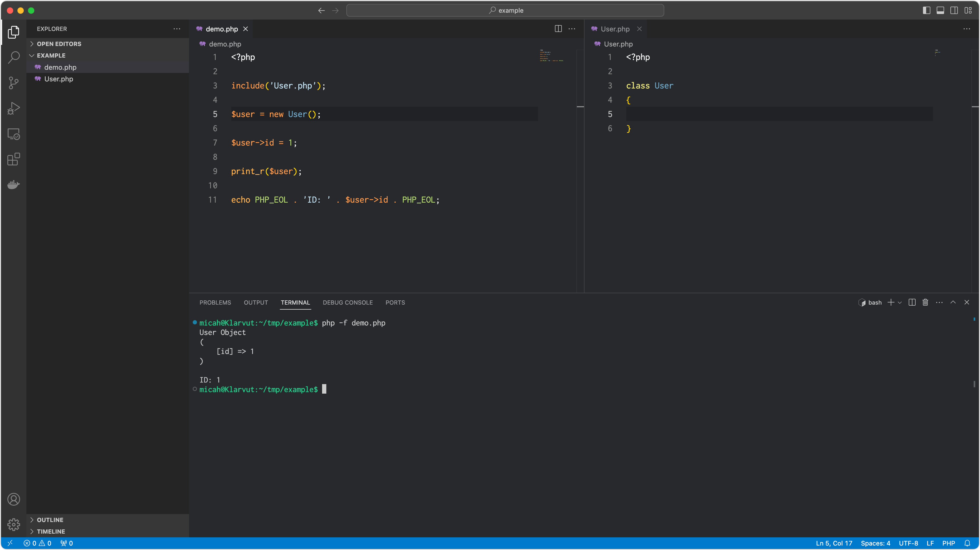The height and width of the screenshot is (550, 980).
Task: Open the Source Control panel
Action: click(x=14, y=83)
